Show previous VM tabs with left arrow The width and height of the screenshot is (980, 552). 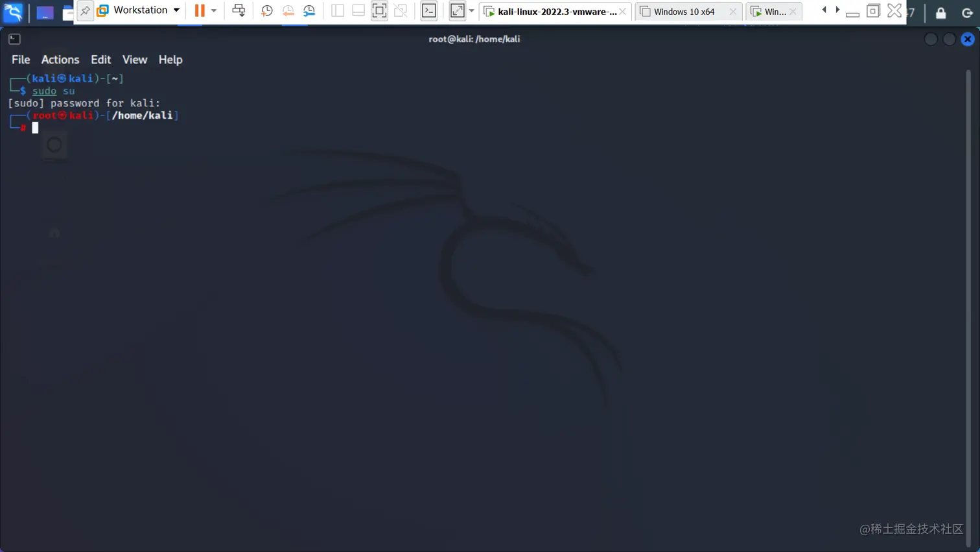point(824,10)
